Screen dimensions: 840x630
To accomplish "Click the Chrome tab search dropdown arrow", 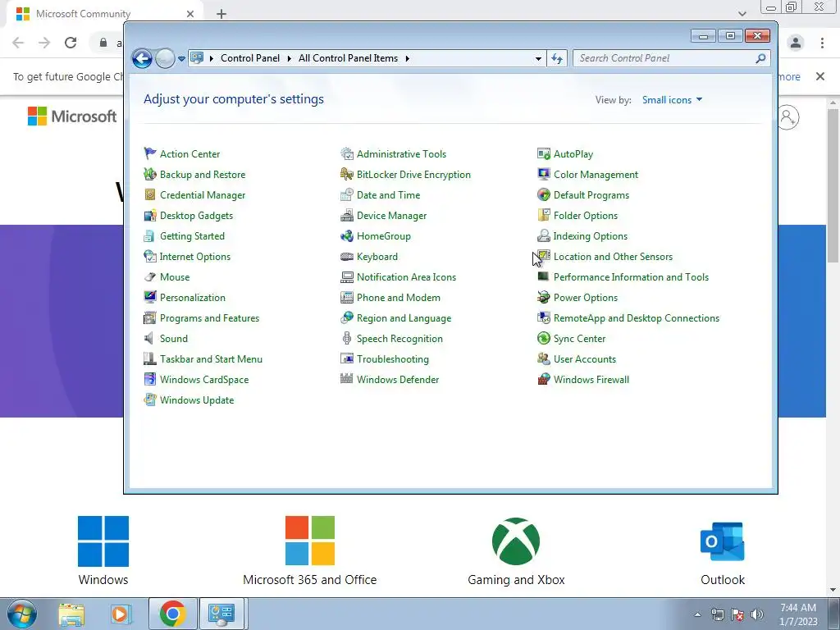I will point(742,13).
